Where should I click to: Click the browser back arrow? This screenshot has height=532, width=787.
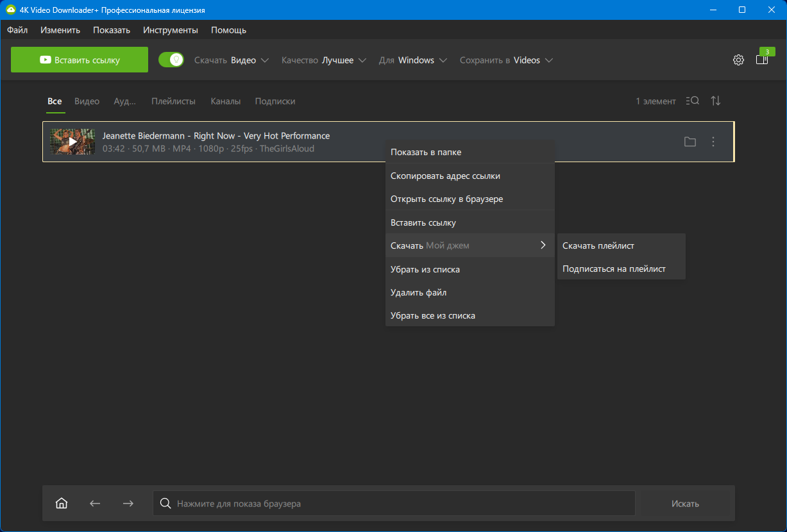[x=95, y=503]
